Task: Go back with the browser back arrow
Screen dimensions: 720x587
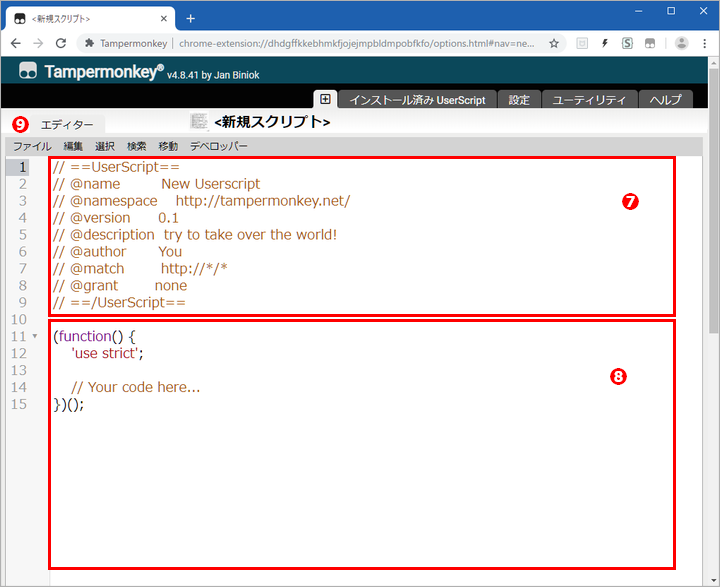Action: click(16, 43)
